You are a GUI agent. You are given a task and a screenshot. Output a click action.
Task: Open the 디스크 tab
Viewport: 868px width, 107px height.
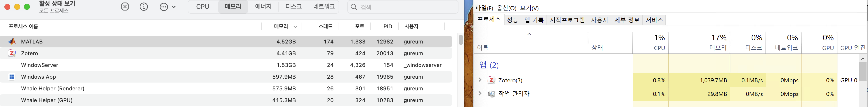(294, 7)
